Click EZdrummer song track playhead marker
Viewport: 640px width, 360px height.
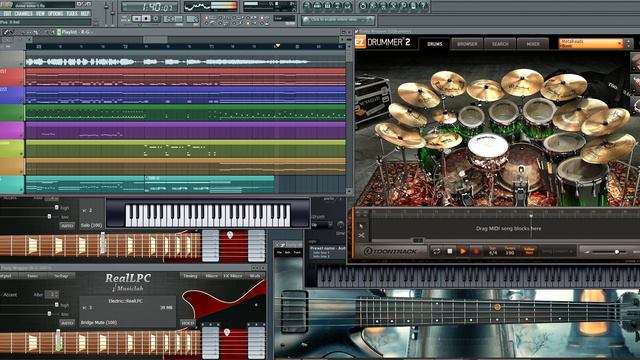(x=531, y=215)
